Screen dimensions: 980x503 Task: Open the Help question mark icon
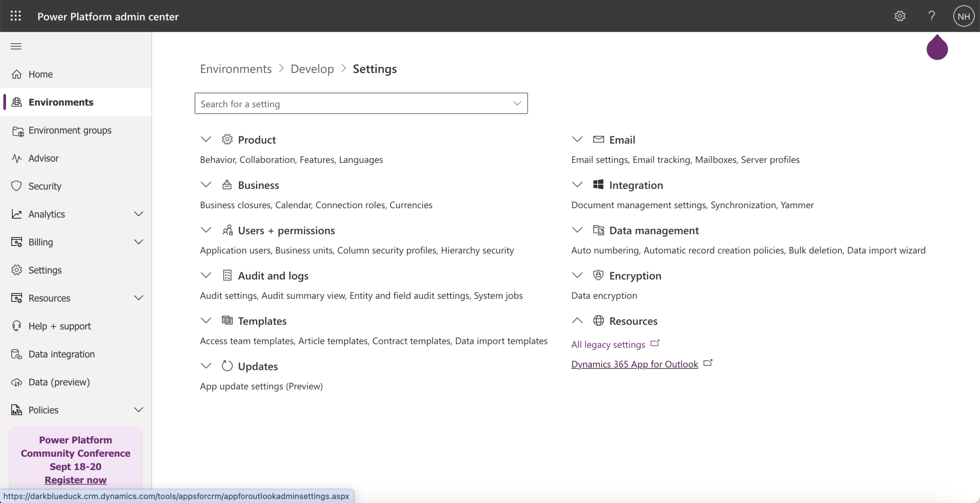click(931, 16)
